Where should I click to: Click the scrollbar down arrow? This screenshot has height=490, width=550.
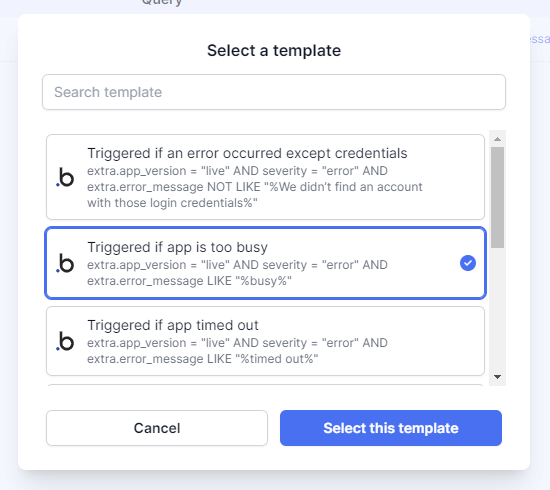[497, 377]
